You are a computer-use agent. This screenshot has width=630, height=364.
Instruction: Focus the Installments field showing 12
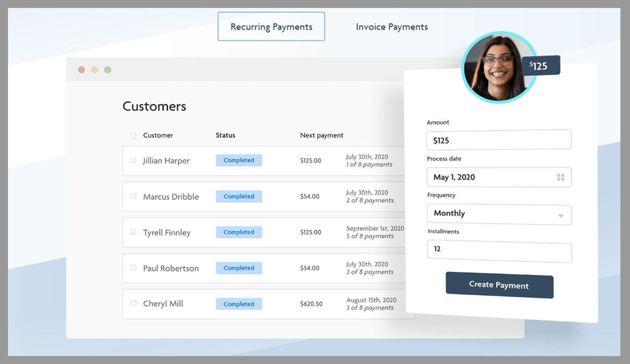[500, 252]
